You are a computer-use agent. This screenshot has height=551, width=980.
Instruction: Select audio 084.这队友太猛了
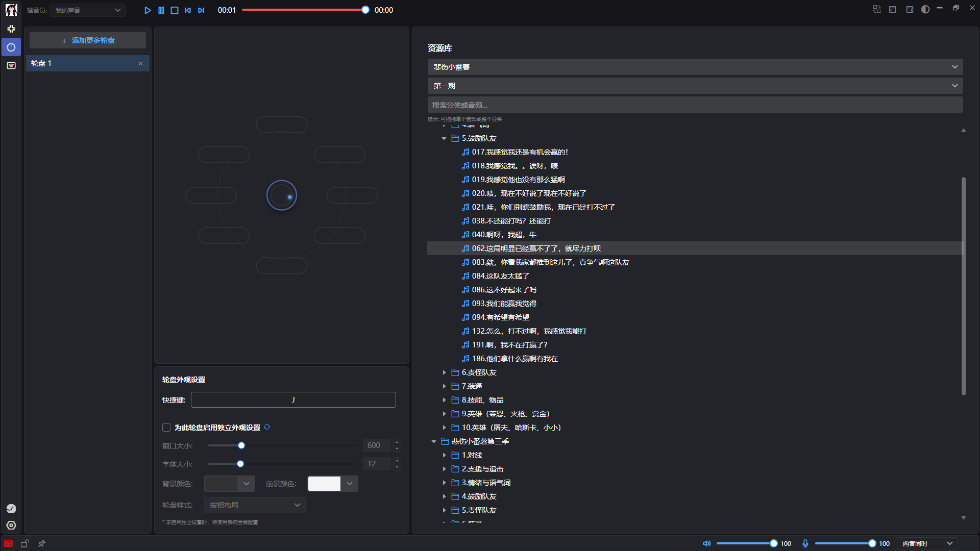pyautogui.click(x=500, y=276)
